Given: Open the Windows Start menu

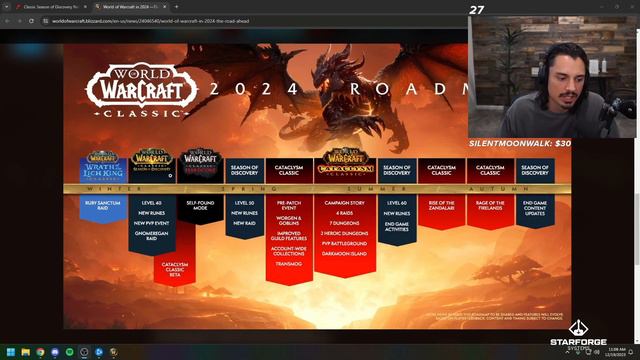Looking at the screenshot, I should (11, 352).
